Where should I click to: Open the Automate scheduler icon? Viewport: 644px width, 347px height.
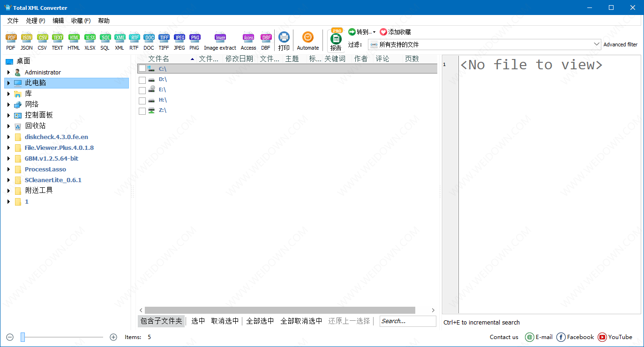pyautogui.click(x=307, y=37)
